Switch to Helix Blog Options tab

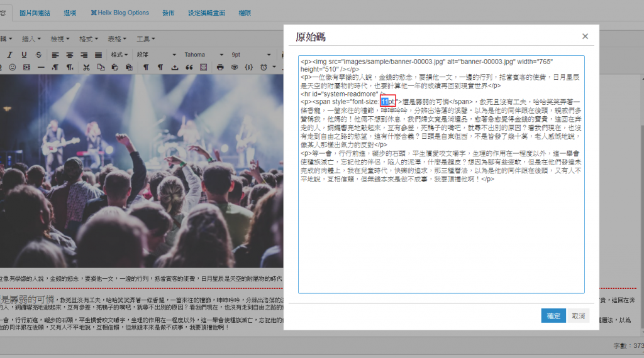(x=119, y=13)
